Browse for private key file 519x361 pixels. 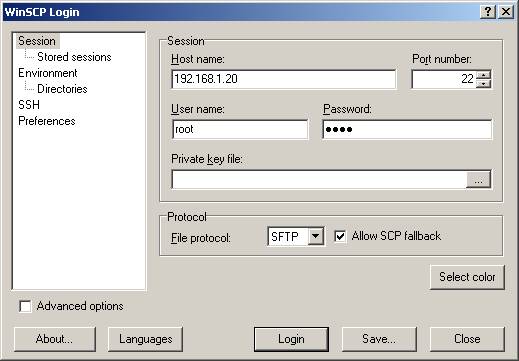click(x=478, y=180)
